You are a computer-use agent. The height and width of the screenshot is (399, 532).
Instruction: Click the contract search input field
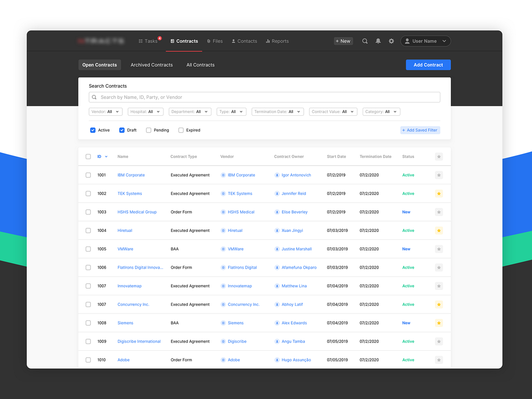click(x=265, y=97)
